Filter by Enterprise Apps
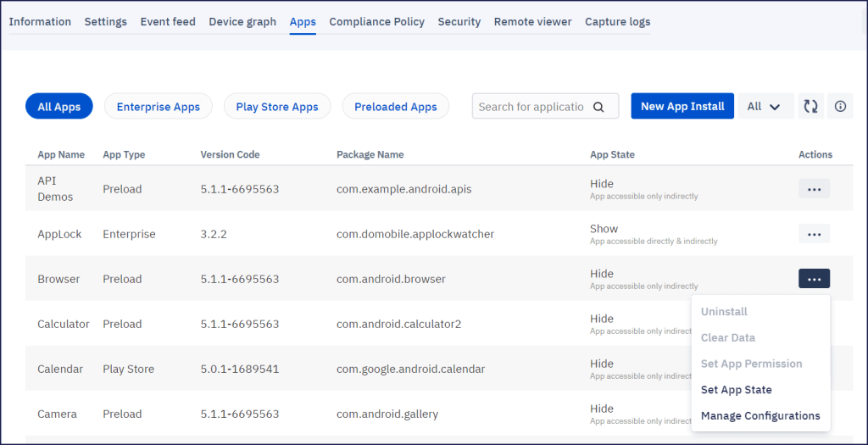This screenshot has height=445, width=868. tap(159, 106)
